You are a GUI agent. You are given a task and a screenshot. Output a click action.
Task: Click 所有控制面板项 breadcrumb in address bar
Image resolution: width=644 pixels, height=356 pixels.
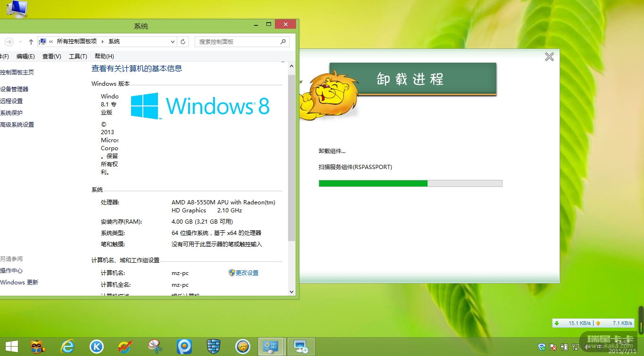[x=77, y=41]
